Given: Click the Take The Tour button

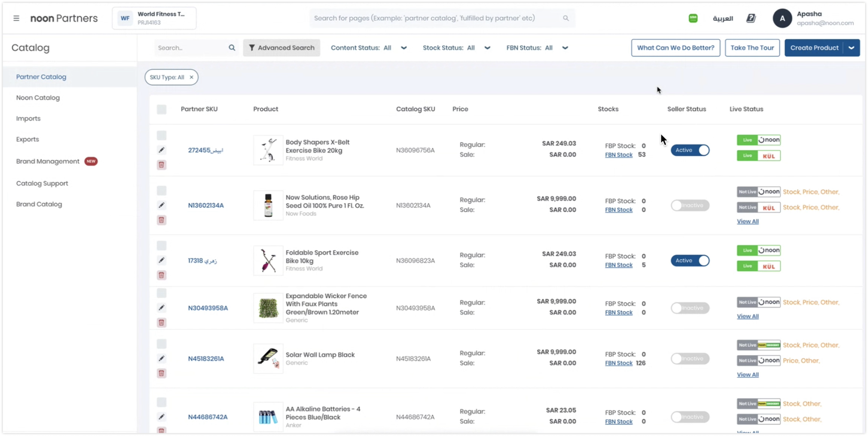Looking at the screenshot, I should 752,48.
